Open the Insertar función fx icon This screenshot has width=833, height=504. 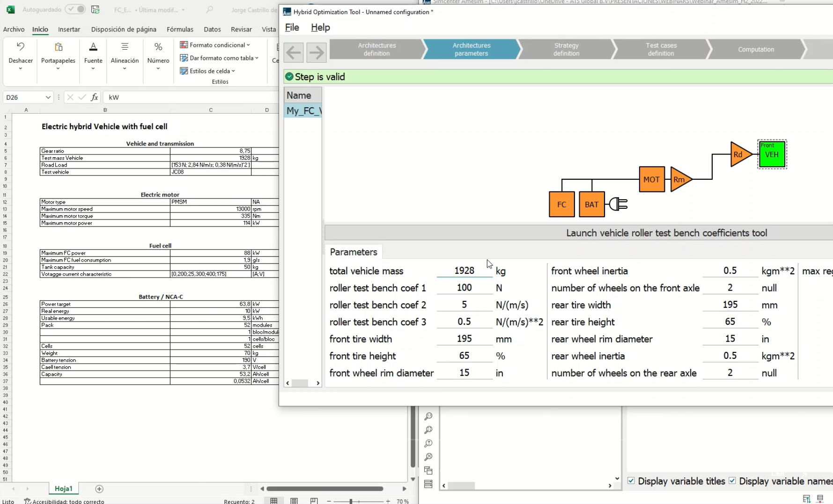[x=94, y=97]
